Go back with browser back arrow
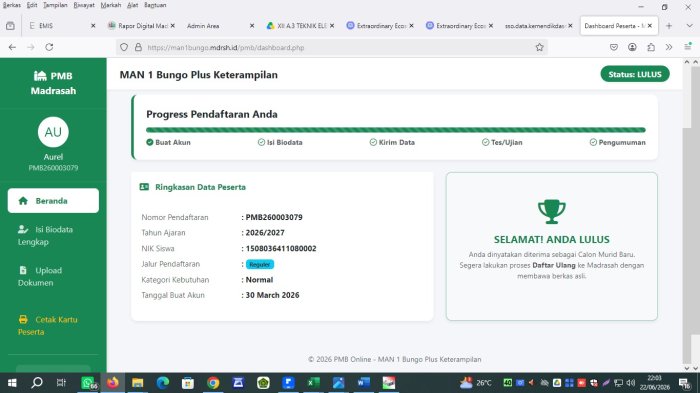Screen dimensions: 700x393 pyautogui.click(x=12, y=47)
